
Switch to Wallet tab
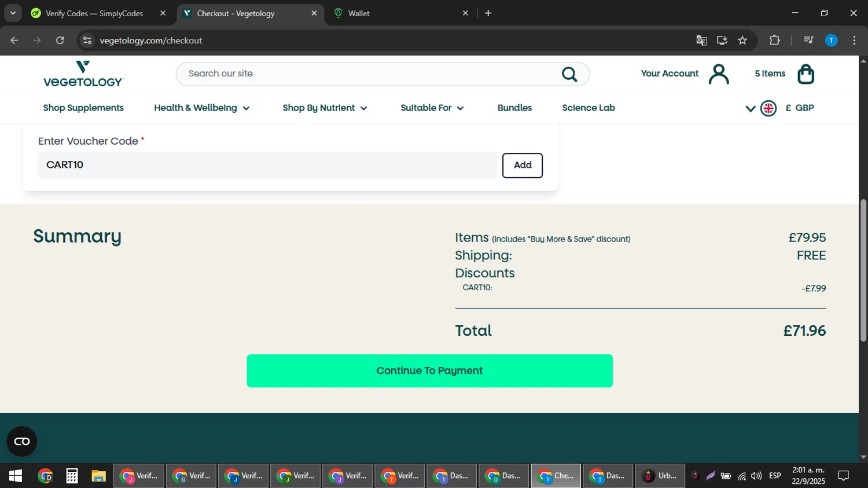tap(359, 13)
